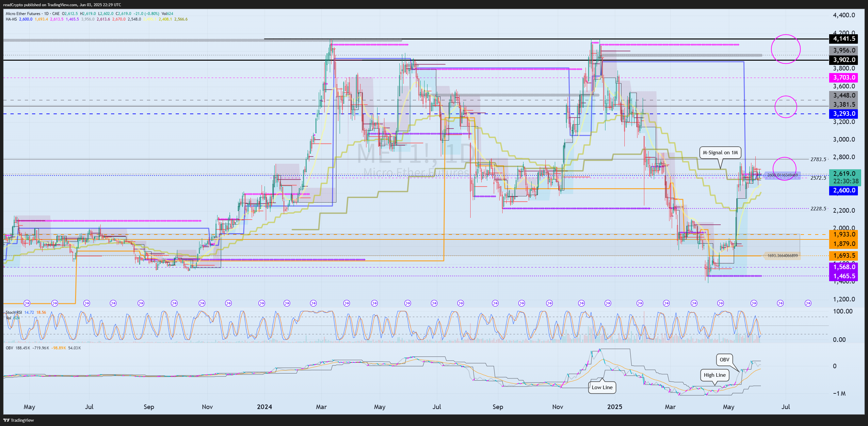This screenshot has height=426, width=868.
Task: Click the 4,400.0 price axis tick
Action: [x=844, y=15]
